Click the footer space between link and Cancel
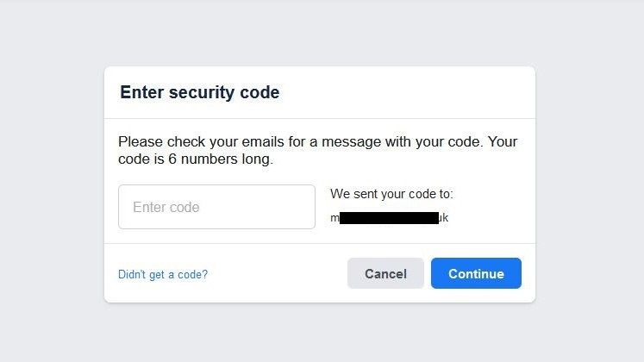The image size is (644, 362). click(277, 274)
